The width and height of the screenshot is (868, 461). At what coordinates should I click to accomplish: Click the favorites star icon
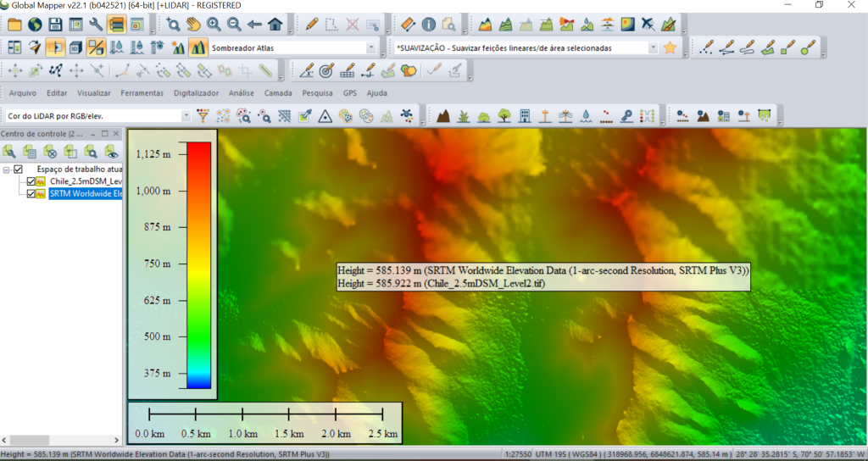[670, 47]
